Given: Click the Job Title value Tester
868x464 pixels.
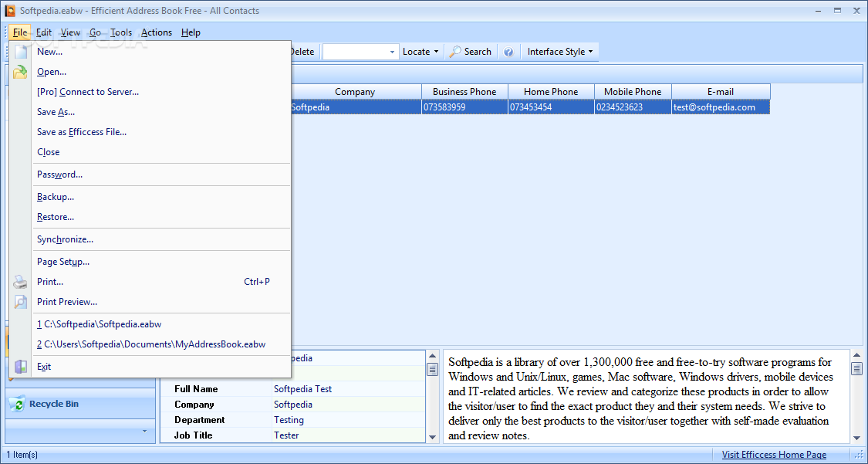Looking at the screenshot, I should pyautogui.click(x=286, y=435).
